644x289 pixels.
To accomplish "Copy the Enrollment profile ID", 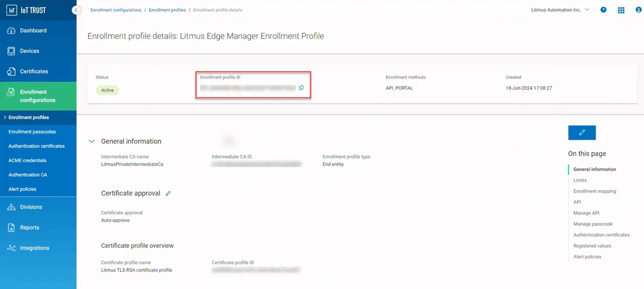I will 301,88.
